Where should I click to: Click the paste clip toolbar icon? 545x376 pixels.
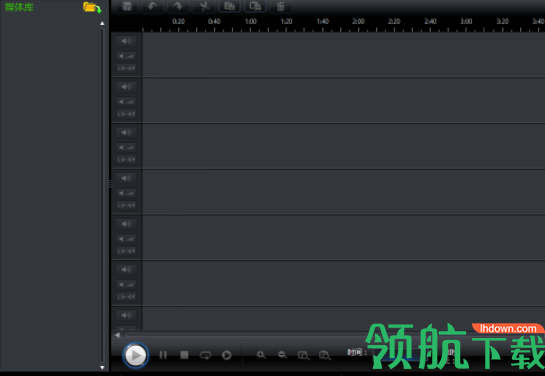coord(255,6)
